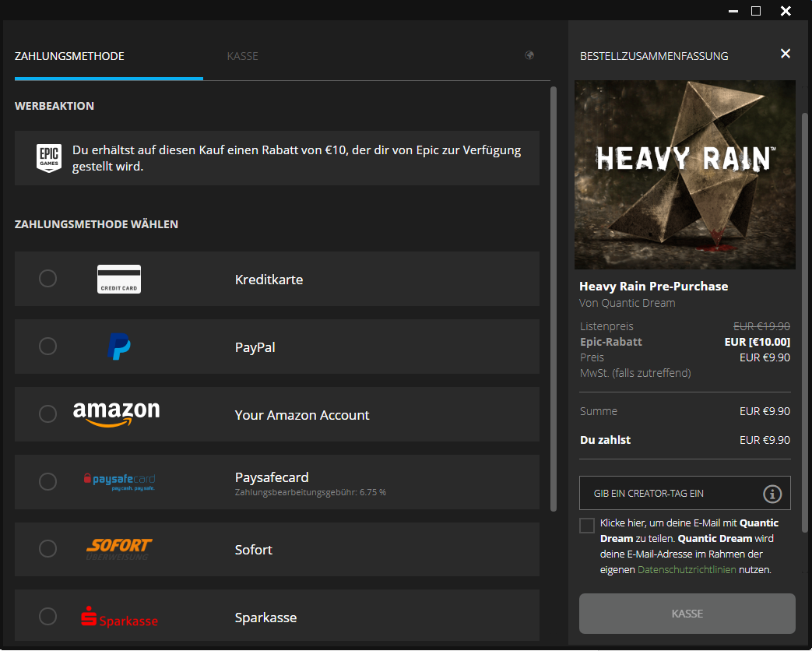Click 'Heavy Rain Pre-Purchase' title
The image size is (812, 651).
[653, 287]
